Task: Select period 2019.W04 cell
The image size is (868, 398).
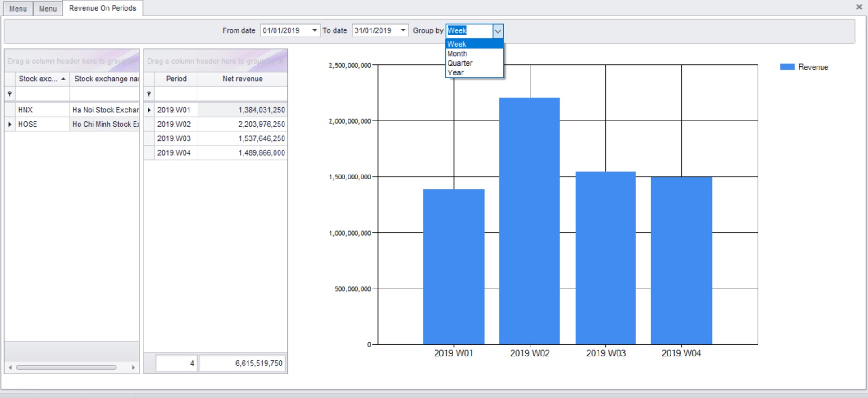Action: click(x=176, y=153)
